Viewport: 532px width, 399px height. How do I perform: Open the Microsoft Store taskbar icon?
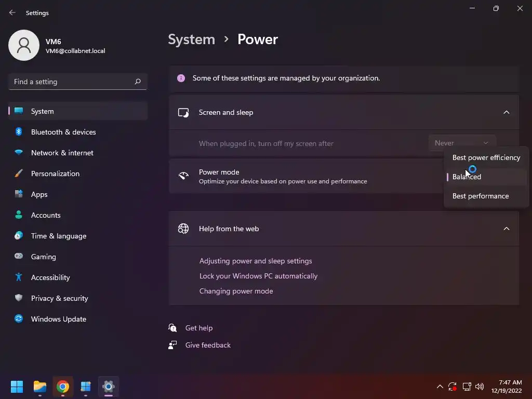point(86,387)
